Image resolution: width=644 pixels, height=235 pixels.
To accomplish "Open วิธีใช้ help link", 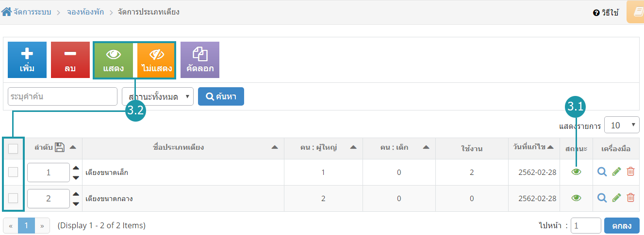I will point(606,13).
